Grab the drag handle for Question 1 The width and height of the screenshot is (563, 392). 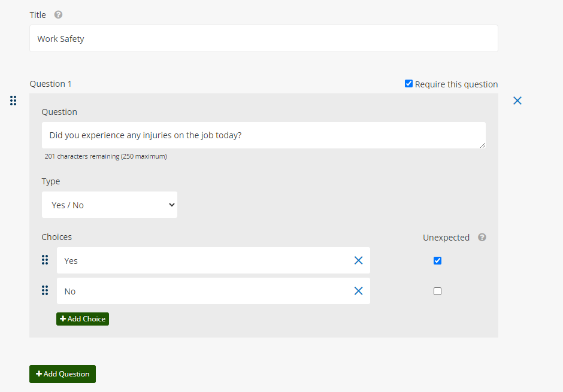click(x=13, y=101)
